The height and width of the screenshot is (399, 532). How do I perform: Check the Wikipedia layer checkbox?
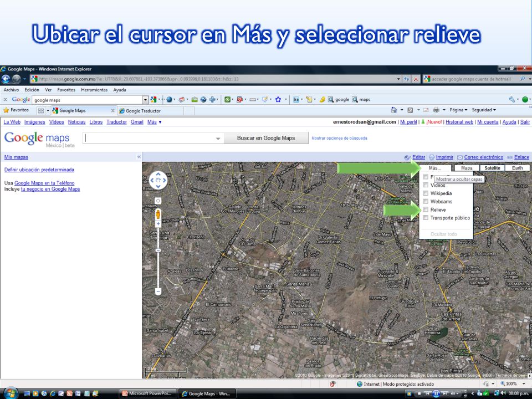coord(426,193)
